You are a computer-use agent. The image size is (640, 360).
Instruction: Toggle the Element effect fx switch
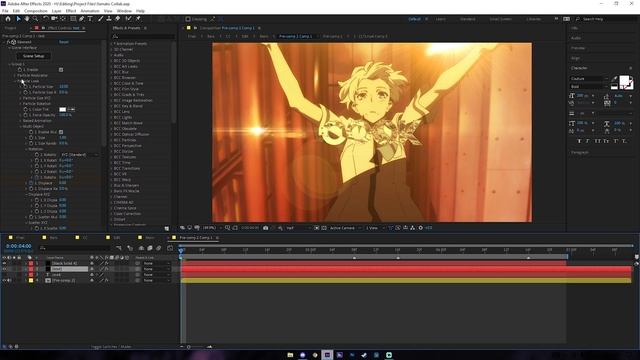[x=9, y=42]
